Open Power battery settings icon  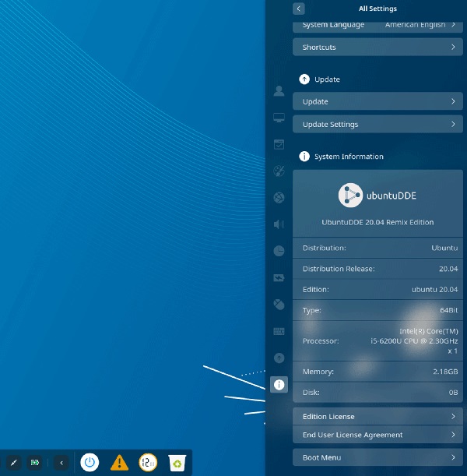pos(279,277)
